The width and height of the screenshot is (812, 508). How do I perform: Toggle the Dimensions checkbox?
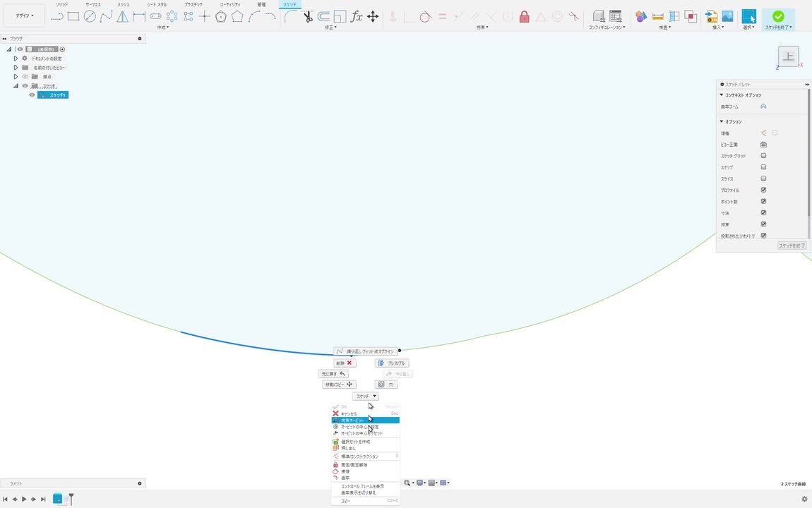(763, 212)
